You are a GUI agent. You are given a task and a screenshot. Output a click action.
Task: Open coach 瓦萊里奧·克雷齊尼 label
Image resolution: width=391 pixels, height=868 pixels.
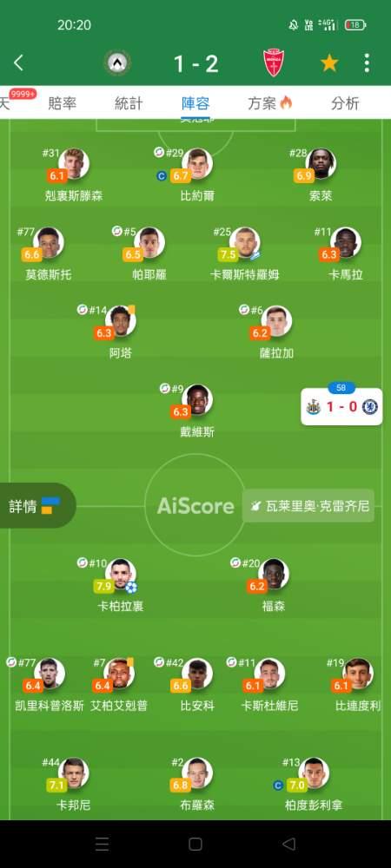(308, 505)
